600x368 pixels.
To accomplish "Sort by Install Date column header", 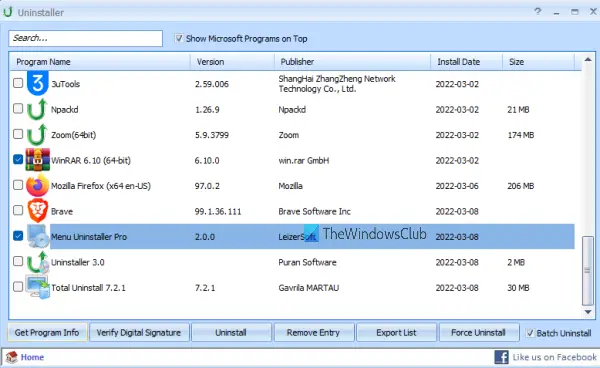I will click(466, 62).
